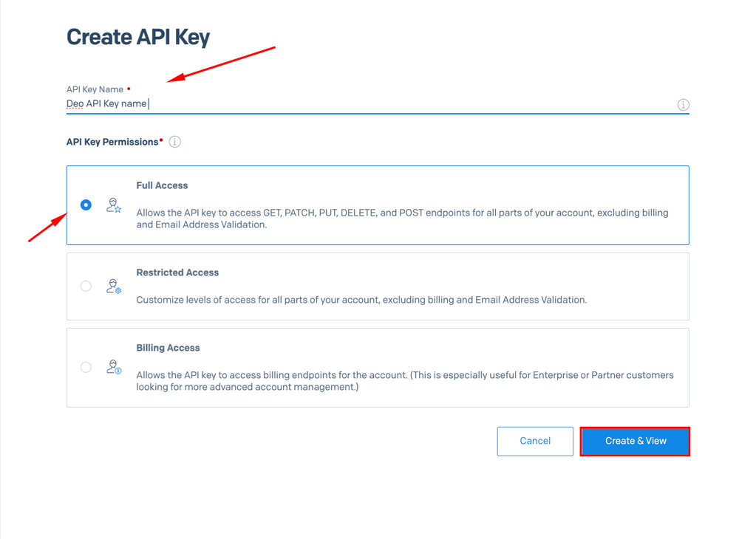This screenshot has height=539, width=756.
Task: Click the API Key Name label
Action: click(x=95, y=89)
